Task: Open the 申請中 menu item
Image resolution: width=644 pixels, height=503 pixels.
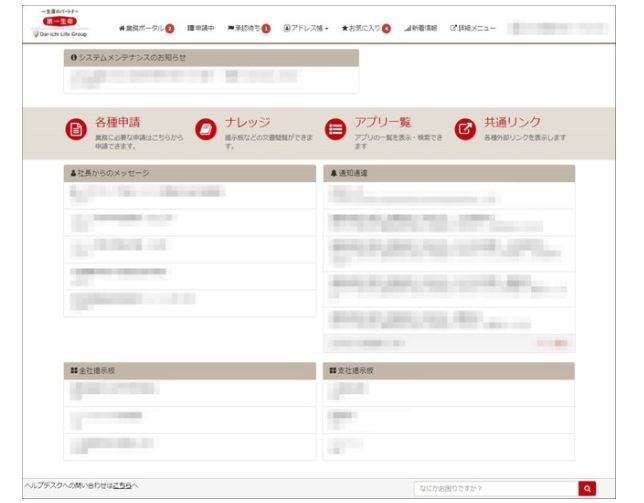Action: coord(200,28)
